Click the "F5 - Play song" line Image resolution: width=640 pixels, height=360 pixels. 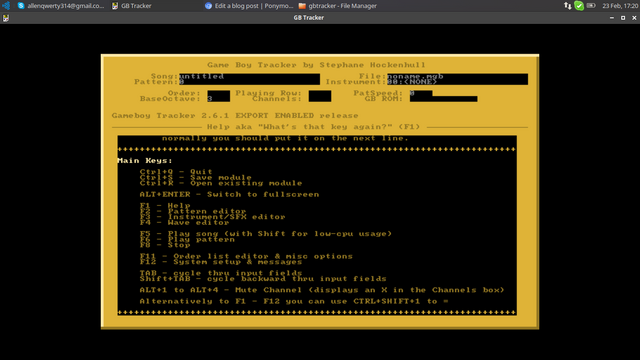(x=266, y=234)
